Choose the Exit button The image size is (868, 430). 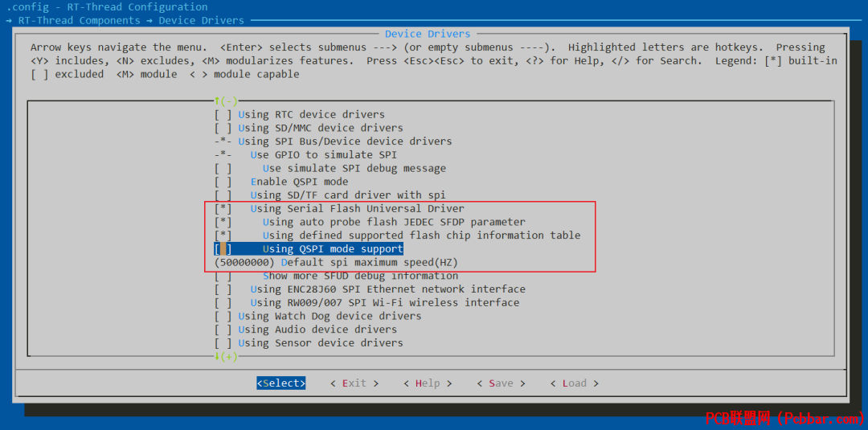(x=354, y=383)
